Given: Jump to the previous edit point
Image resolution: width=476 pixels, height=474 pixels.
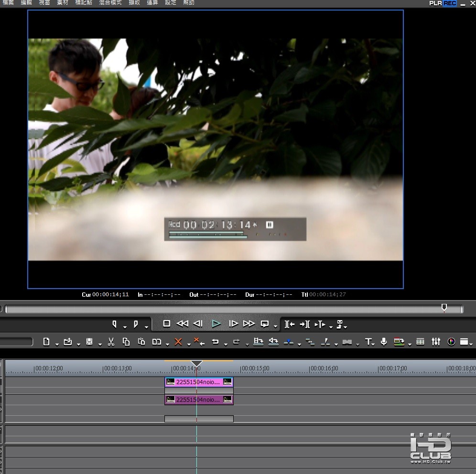Looking at the screenshot, I should click(x=290, y=324).
